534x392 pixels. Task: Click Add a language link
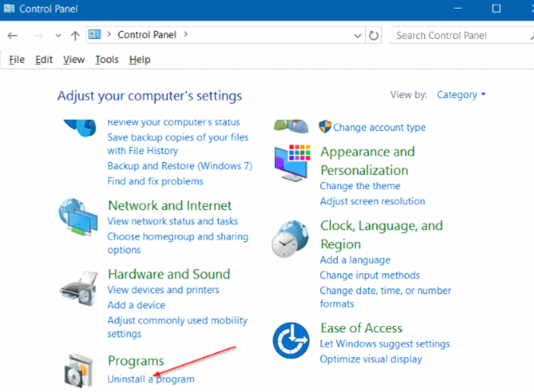[x=355, y=260]
